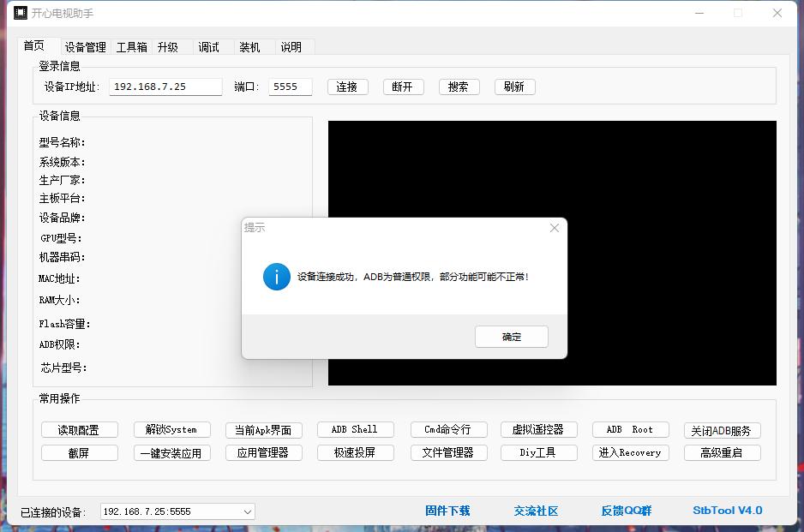804x532 pixels.
Task: Click the 搜索 button
Action: coord(459,87)
